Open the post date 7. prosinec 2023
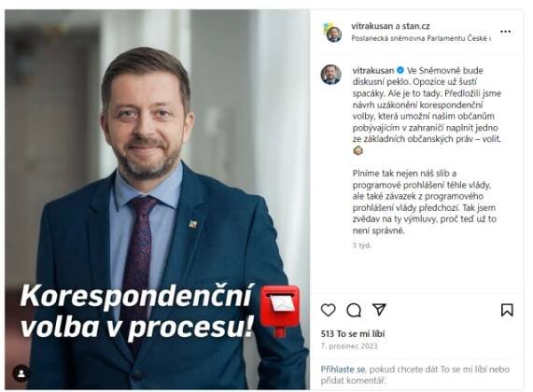Viewport: 533px width, 392px height. tap(349, 346)
